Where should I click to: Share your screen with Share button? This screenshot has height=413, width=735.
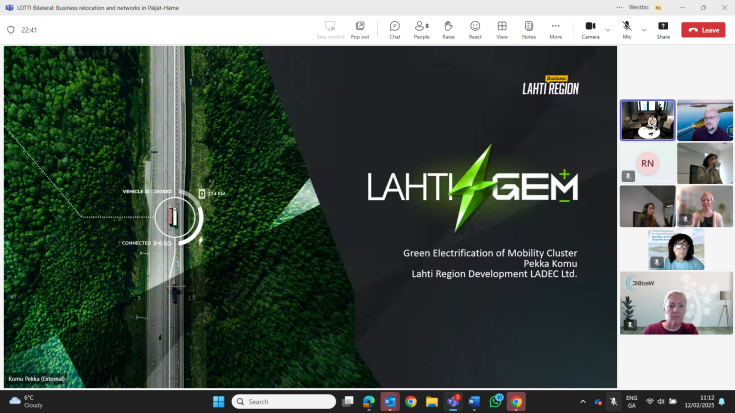tap(663, 30)
